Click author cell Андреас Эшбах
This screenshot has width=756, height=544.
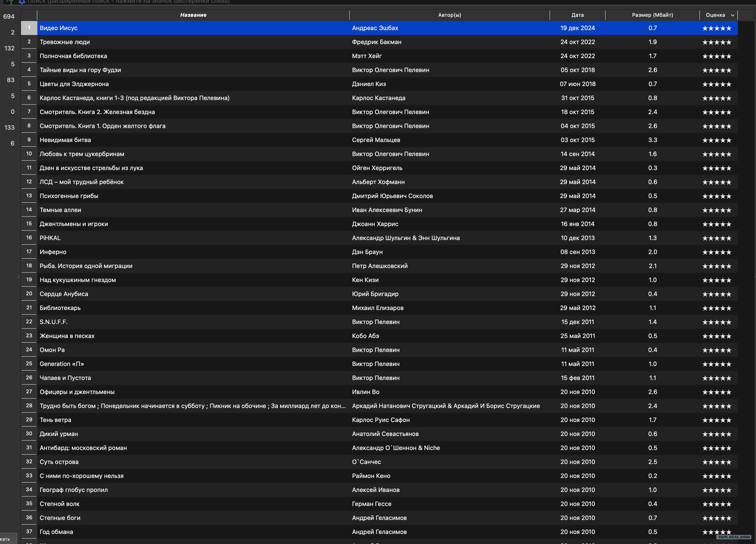pyautogui.click(x=375, y=28)
